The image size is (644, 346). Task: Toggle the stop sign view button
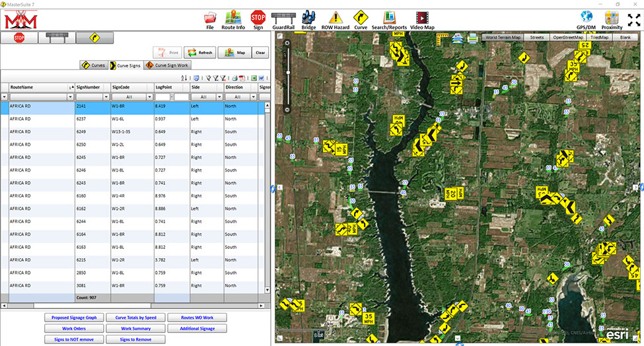[18, 38]
